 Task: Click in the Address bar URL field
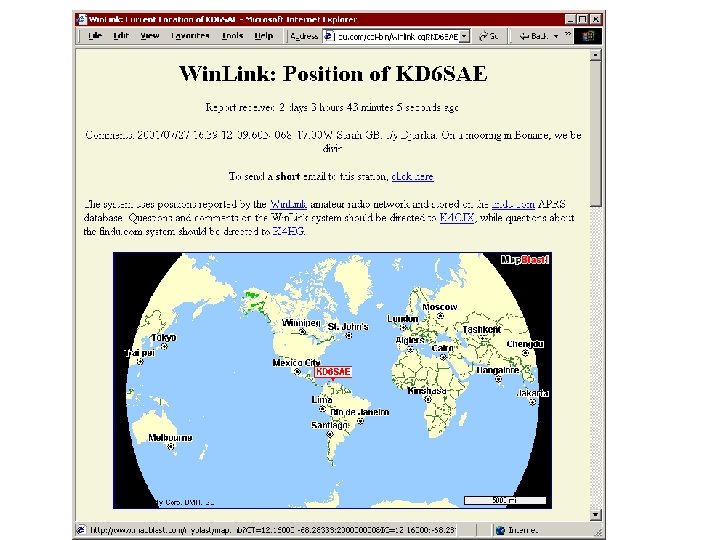coord(398,36)
